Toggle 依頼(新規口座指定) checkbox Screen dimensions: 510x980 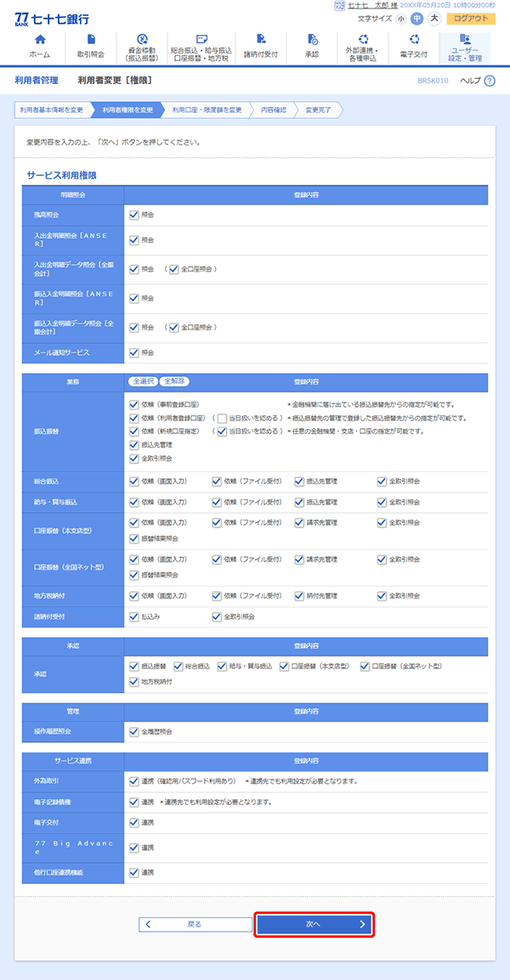134,432
